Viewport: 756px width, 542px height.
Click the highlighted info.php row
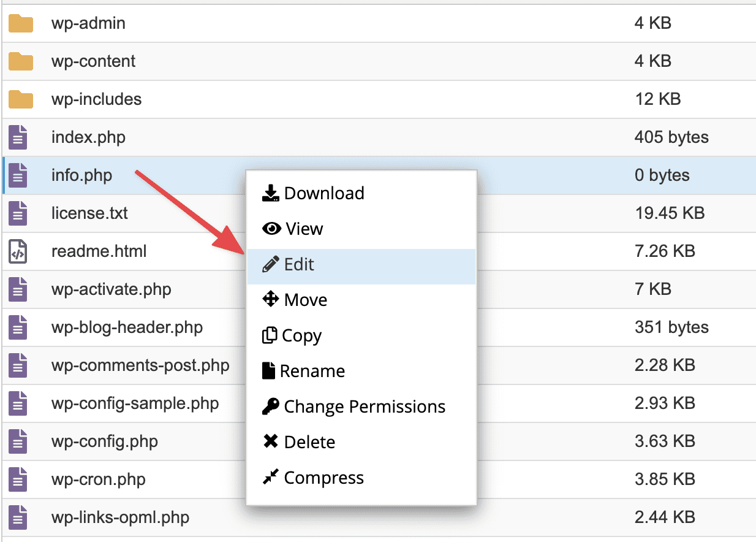pyautogui.click(x=81, y=175)
